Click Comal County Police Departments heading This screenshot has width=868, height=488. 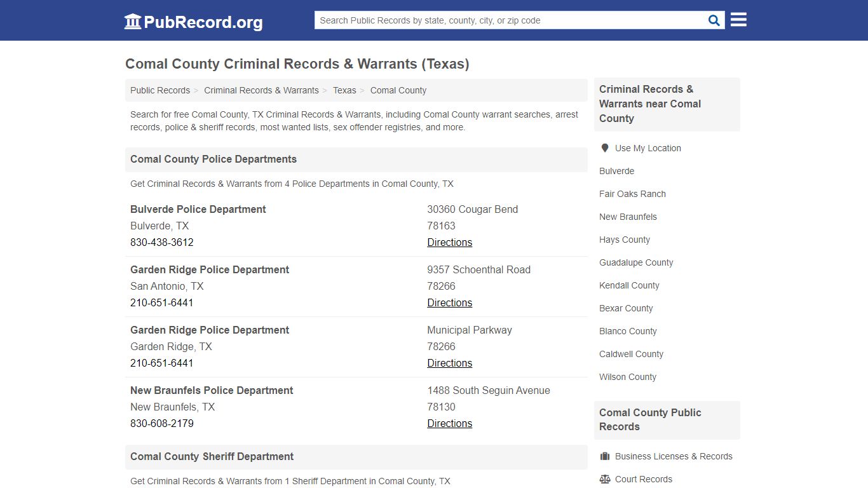[x=214, y=159]
